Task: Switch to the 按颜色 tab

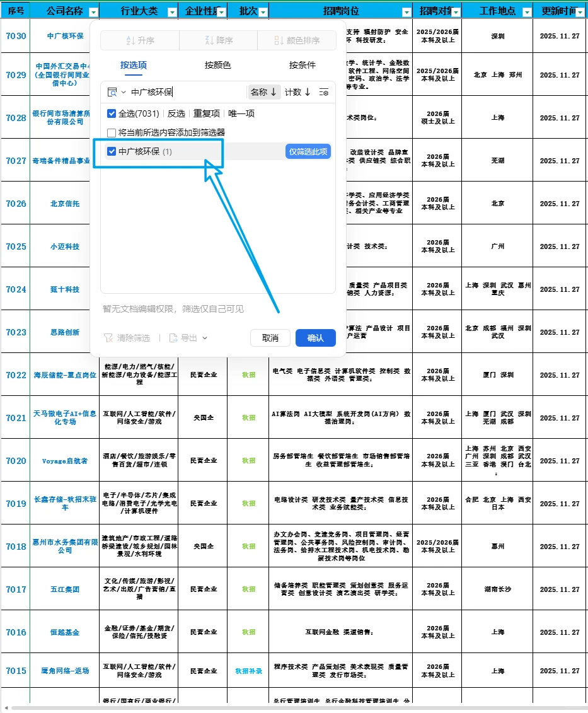Action: [219, 66]
